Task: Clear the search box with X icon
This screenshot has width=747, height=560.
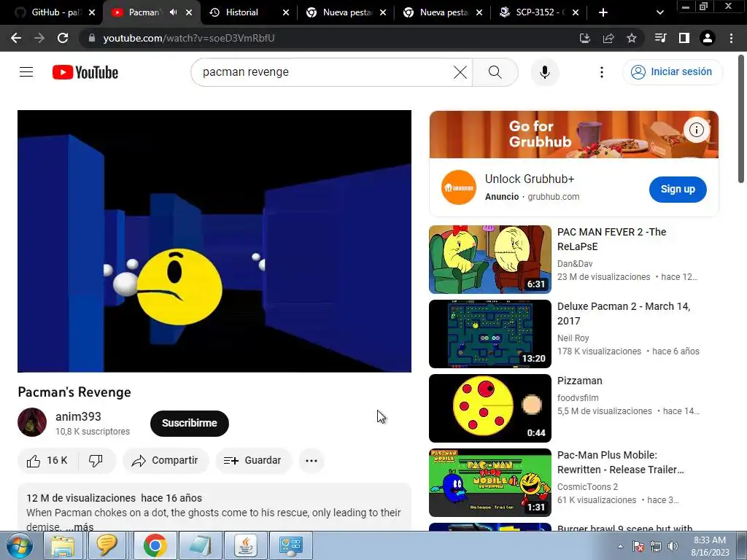Action: (x=460, y=72)
